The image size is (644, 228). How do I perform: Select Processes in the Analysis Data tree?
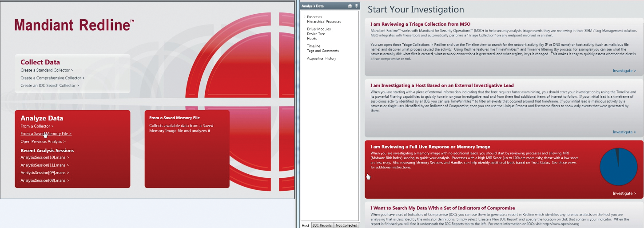314,17
